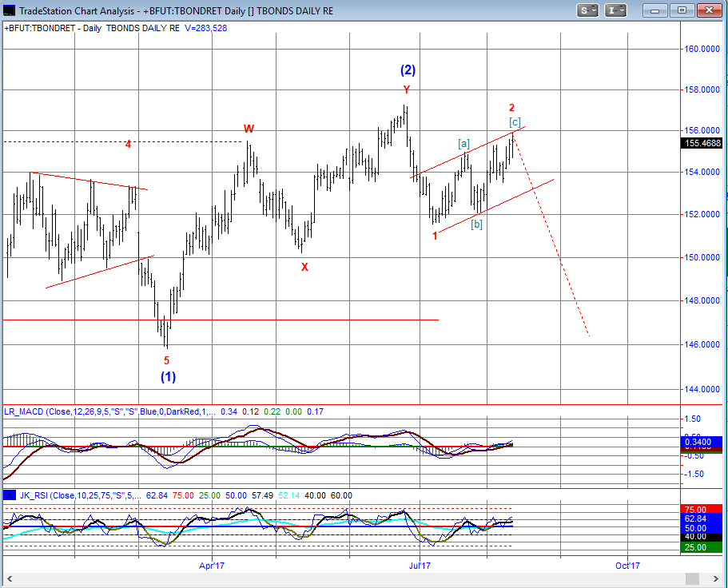Click the TradeStation icon in the title bar
Image resolution: width=728 pixels, height=588 pixels.
click(9, 10)
